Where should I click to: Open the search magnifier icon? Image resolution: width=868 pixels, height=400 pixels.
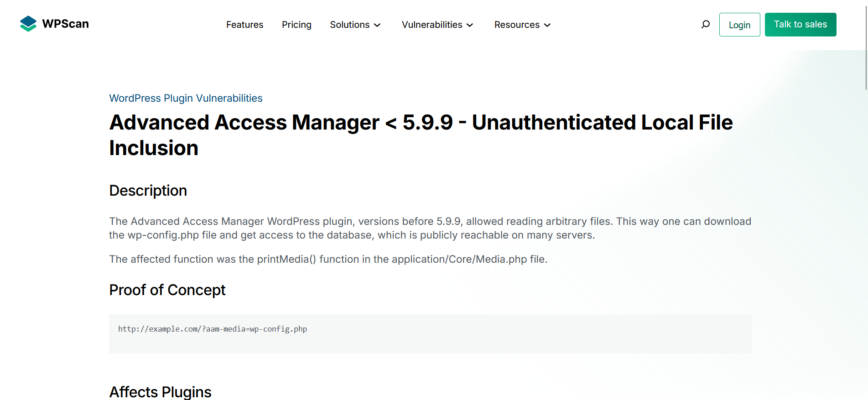(x=705, y=25)
